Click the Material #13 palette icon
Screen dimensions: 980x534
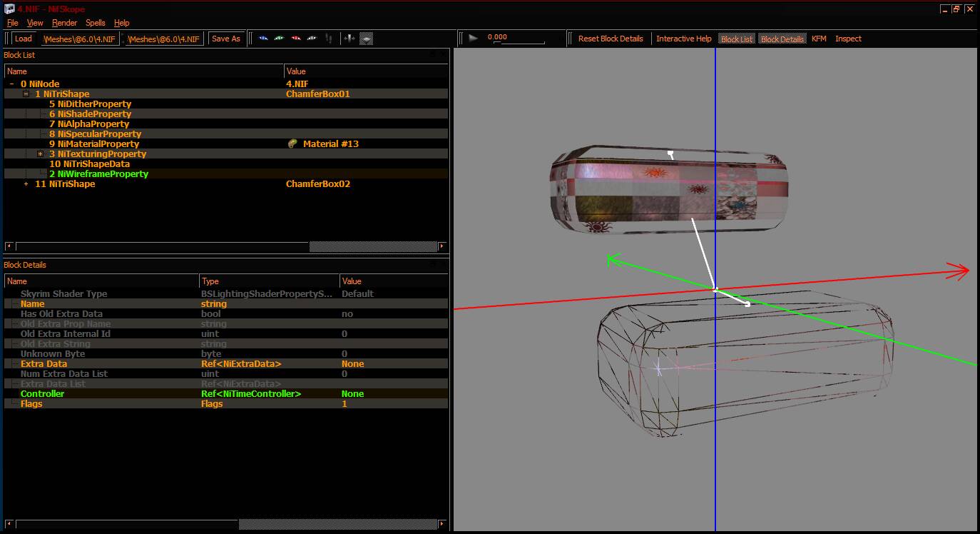pyautogui.click(x=292, y=143)
